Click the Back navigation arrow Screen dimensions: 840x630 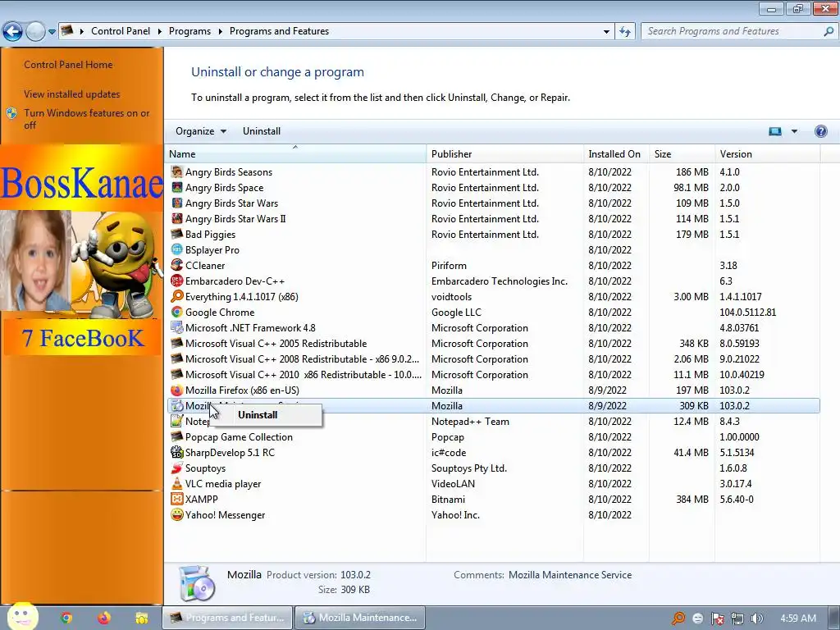[13, 32]
